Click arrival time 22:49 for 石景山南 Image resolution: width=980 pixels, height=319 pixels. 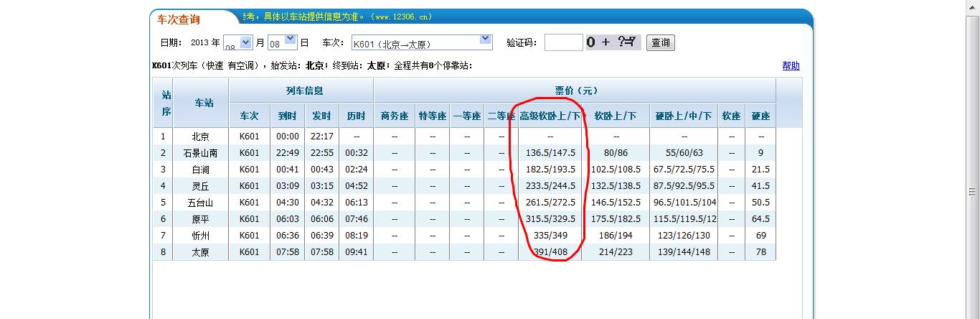(288, 153)
